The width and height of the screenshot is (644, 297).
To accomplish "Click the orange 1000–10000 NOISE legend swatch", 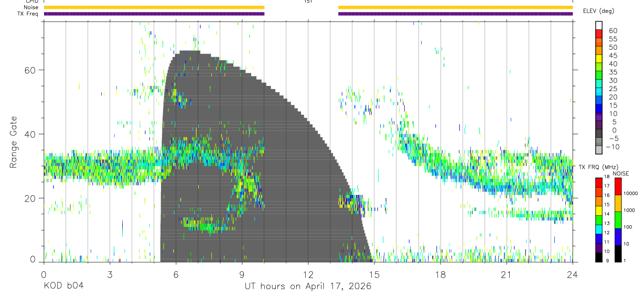I will (x=617, y=203).
